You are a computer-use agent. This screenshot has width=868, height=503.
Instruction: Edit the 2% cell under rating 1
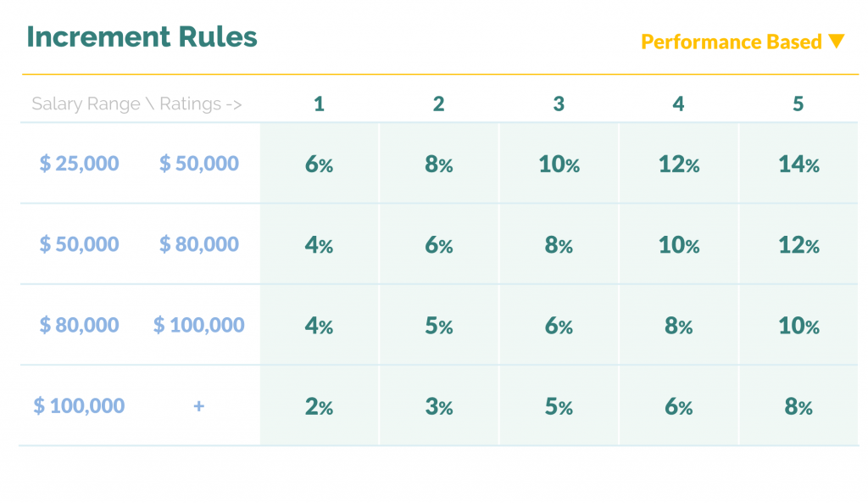pyautogui.click(x=320, y=406)
